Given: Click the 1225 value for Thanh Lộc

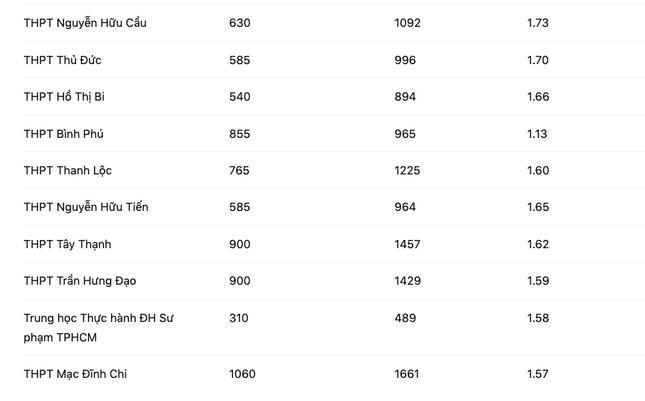Looking at the screenshot, I should pyautogui.click(x=408, y=171).
